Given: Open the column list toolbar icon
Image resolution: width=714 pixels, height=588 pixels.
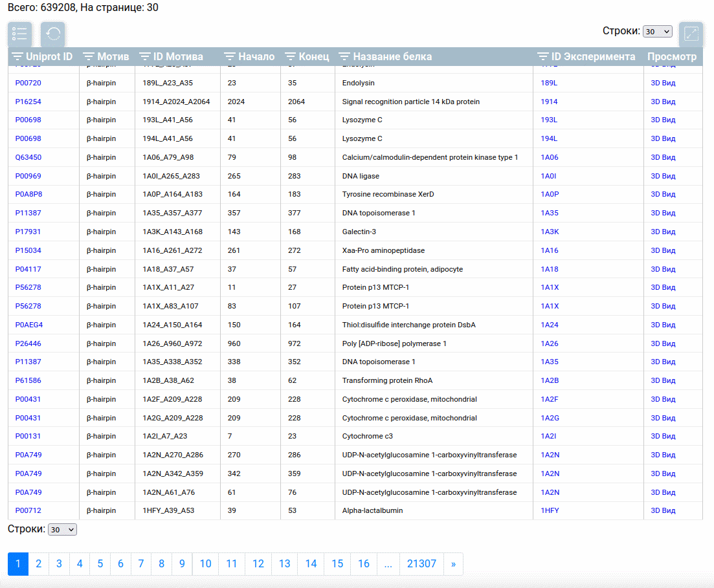Looking at the screenshot, I should tap(19, 34).
